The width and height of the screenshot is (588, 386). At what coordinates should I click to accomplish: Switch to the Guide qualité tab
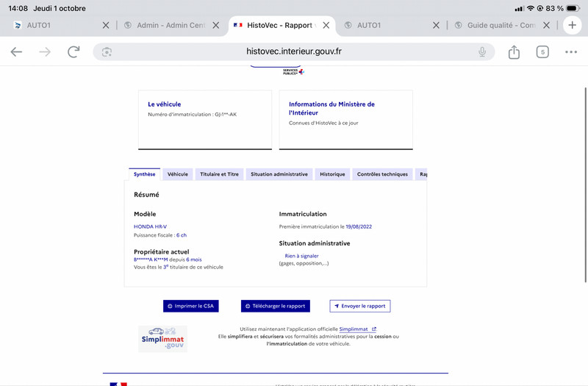tap(495, 25)
